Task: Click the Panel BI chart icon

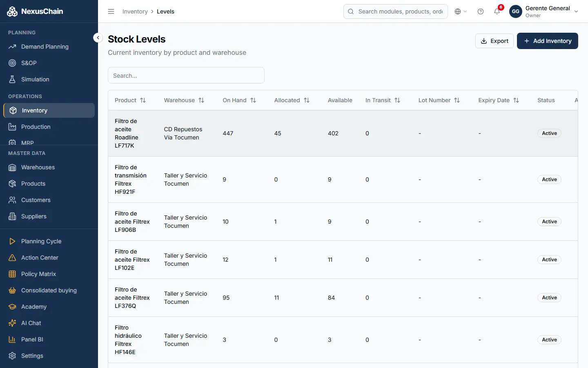Action: pos(12,339)
